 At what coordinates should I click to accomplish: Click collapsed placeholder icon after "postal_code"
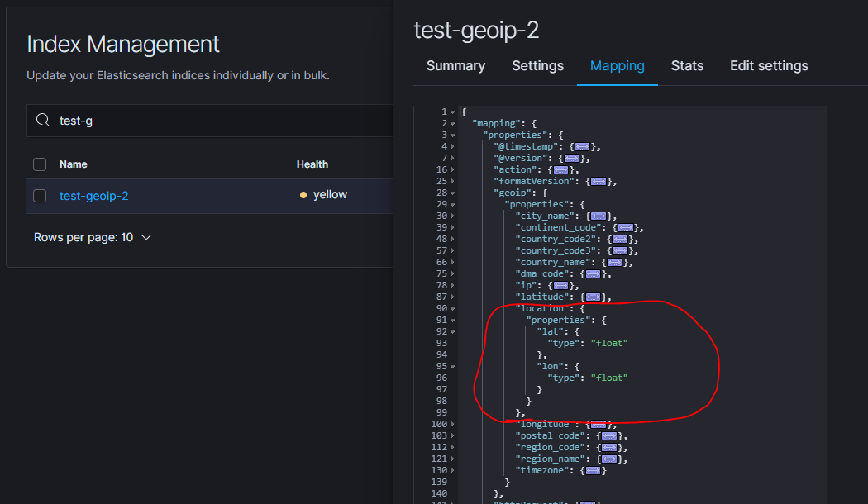coord(609,436)
